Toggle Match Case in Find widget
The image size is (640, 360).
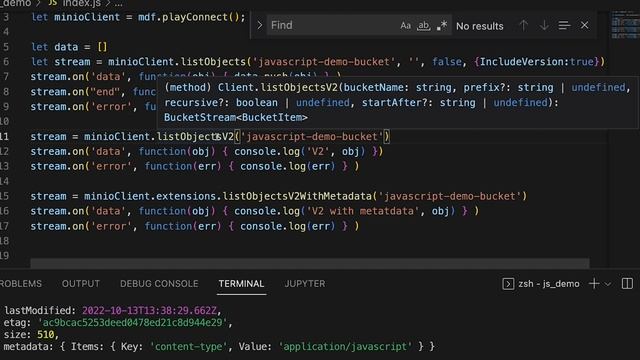click(x=405, y=26)
